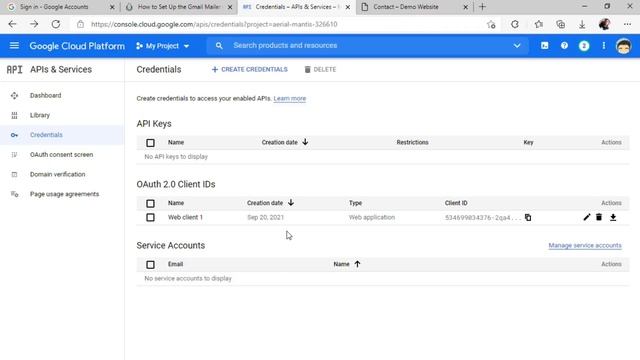Image resolution: width=640 pixels, height=360 pixels.
Task: Click the search magnifier icon
Action: [219, 46]
